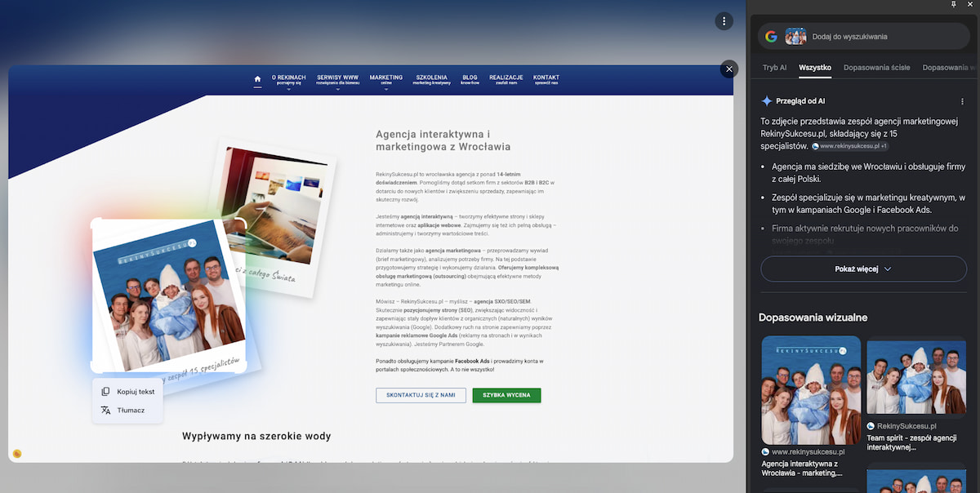This screenshot has width=980, height=493.
Task: Open the three-dot menu above the page preview
Action: [724, 21]
